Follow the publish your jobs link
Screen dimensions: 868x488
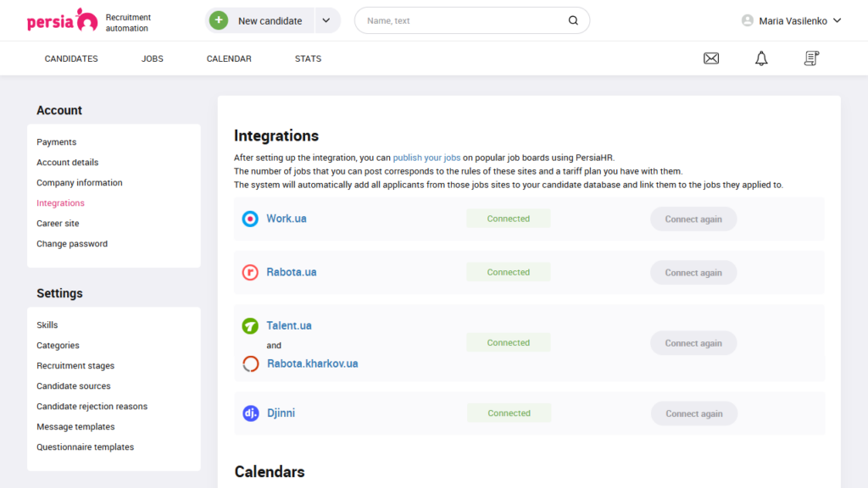(x=426, y=158)
